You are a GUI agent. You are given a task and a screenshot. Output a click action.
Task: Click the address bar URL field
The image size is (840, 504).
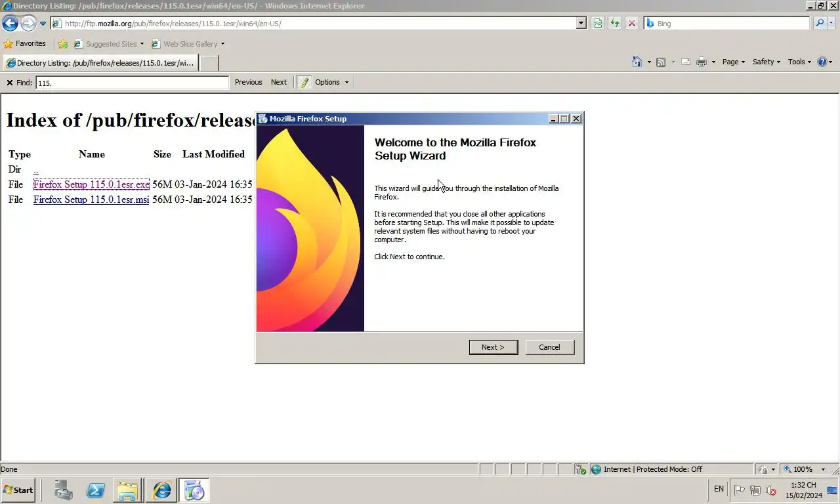coord(319,23)
